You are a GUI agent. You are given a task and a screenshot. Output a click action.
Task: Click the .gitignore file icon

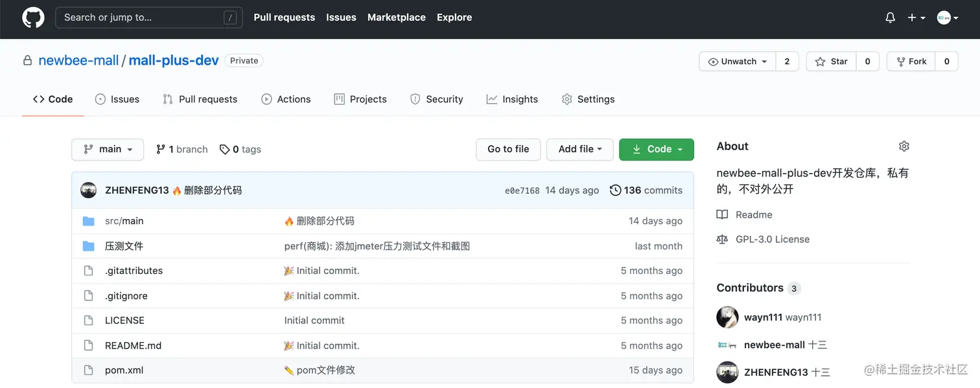pos(89,296)
